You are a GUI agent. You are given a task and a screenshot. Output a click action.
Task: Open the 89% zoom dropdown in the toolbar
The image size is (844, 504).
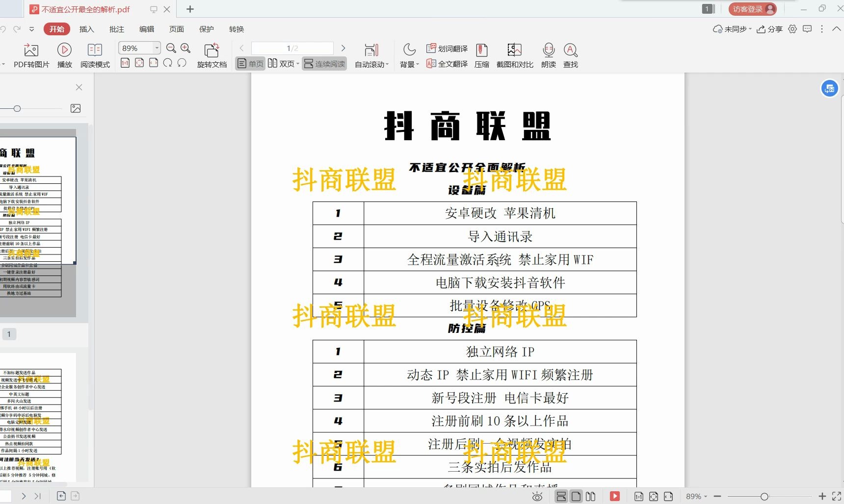tap(157, 48)
